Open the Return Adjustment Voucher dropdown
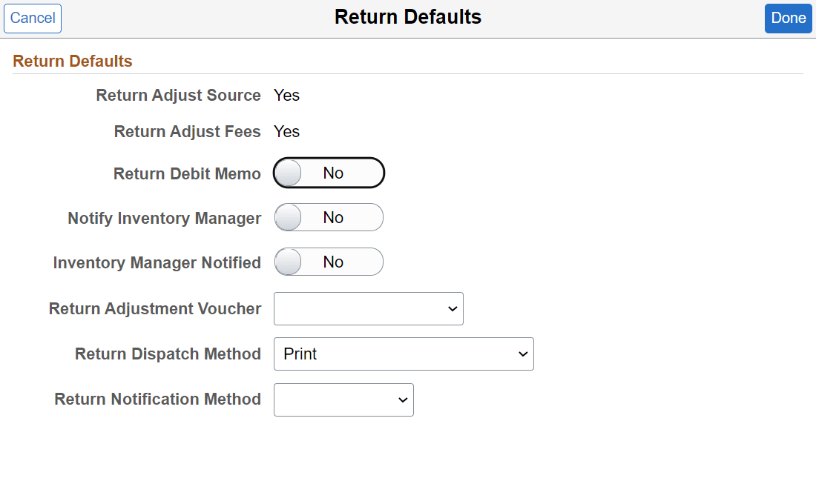This screenshot has width=816, height=504. coord(369,308)
